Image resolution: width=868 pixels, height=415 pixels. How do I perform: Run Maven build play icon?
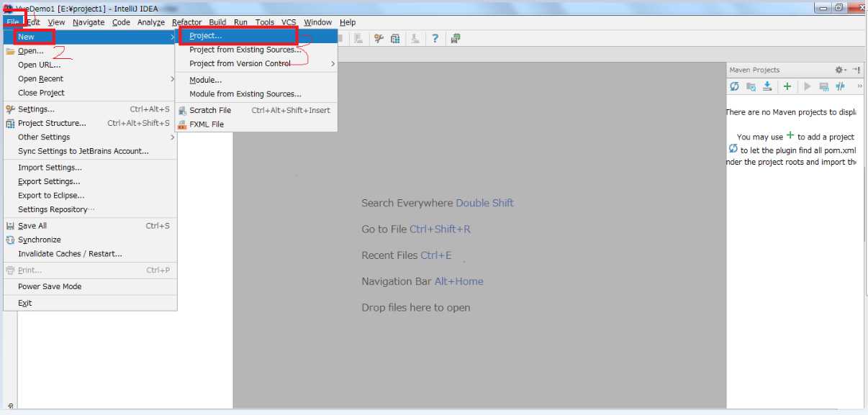pos(807,86)
